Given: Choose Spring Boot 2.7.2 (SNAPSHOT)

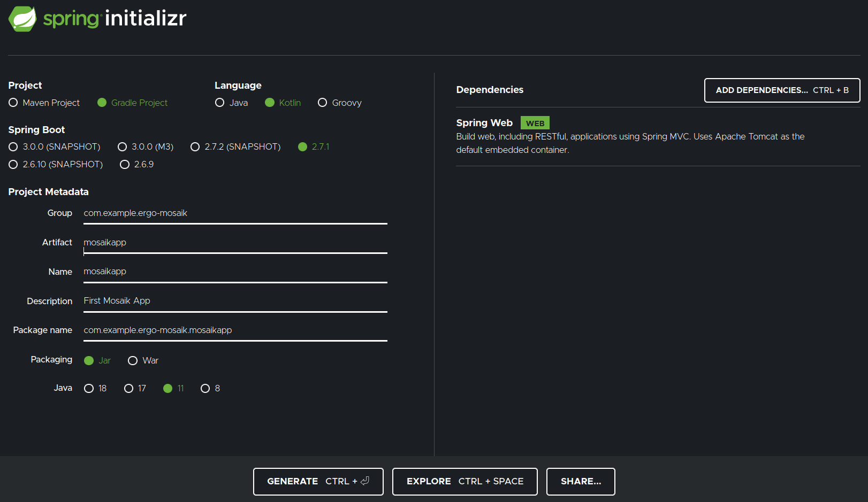Looking at the screenshot, I should click(195, 146).
